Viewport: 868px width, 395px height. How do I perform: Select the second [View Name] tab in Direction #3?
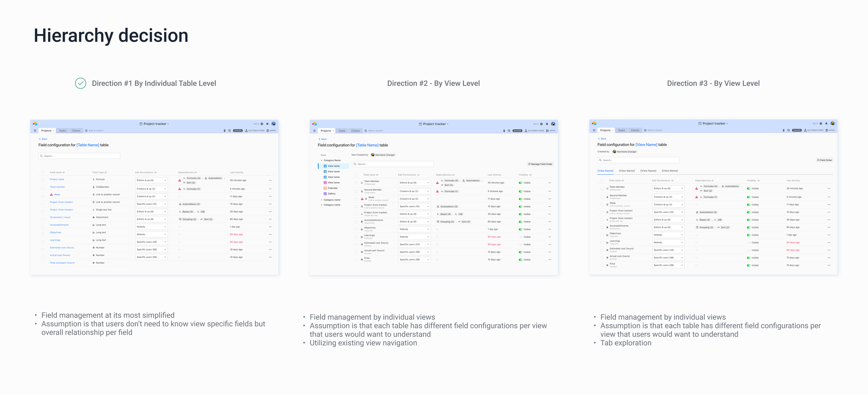click(627, 171)
